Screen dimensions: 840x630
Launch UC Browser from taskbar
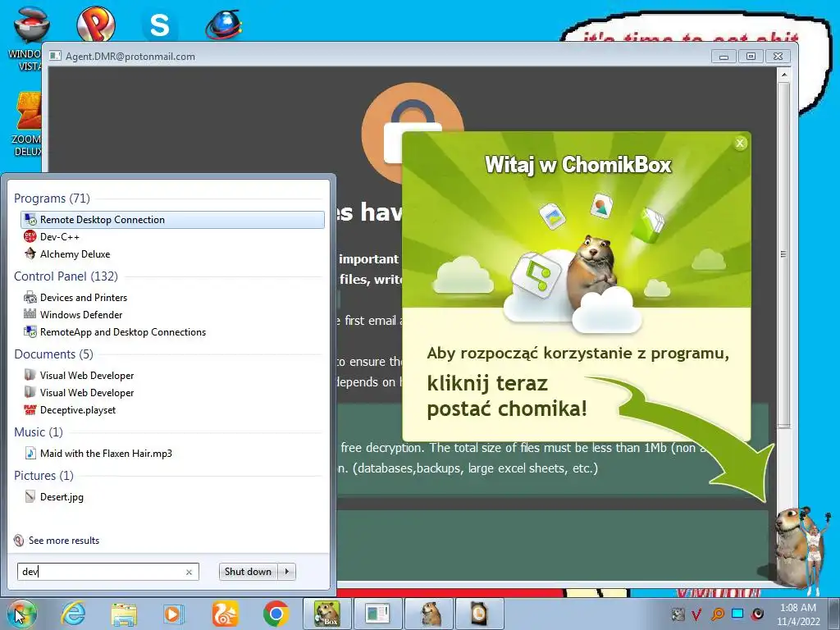point(225,614)
